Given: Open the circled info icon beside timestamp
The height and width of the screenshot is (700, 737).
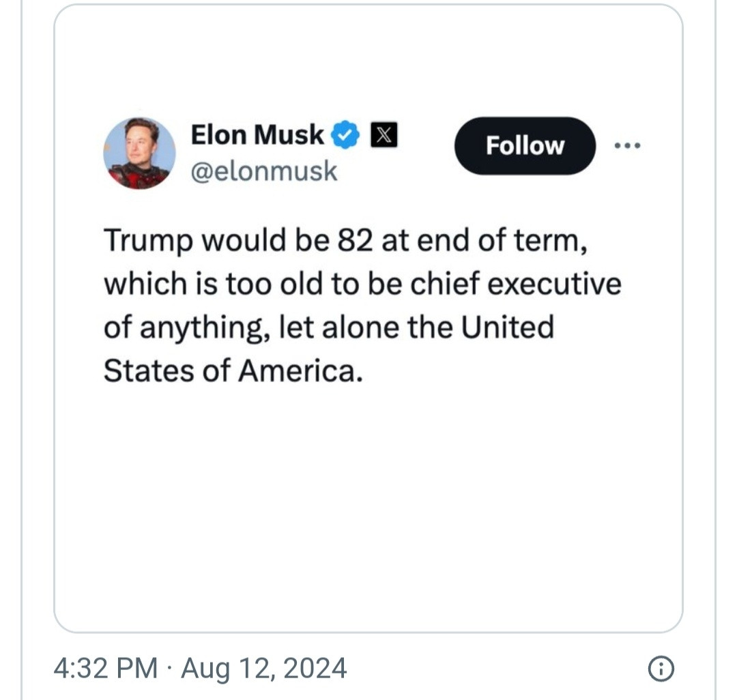Looking at the screenshot, I should 661,669.
